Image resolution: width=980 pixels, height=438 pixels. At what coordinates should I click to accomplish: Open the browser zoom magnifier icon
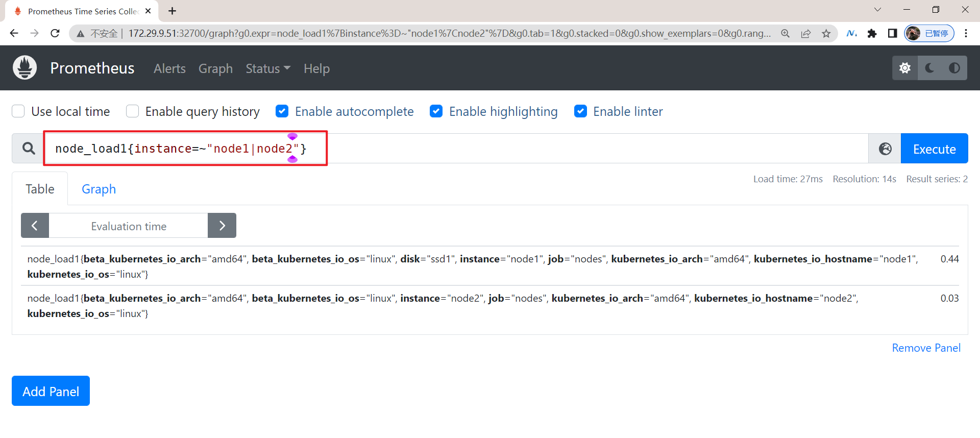pos(785,33)
